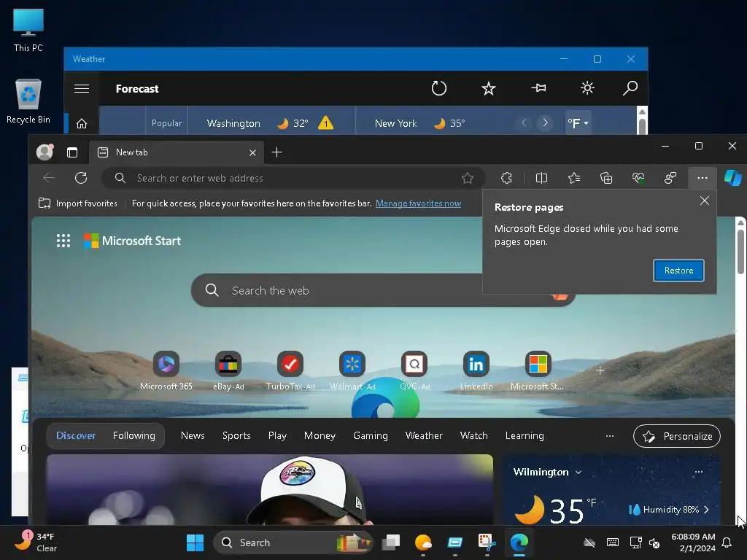Click the taskbar Search box
The height and width of the screenshot is (560, 747).
(292, 542)
